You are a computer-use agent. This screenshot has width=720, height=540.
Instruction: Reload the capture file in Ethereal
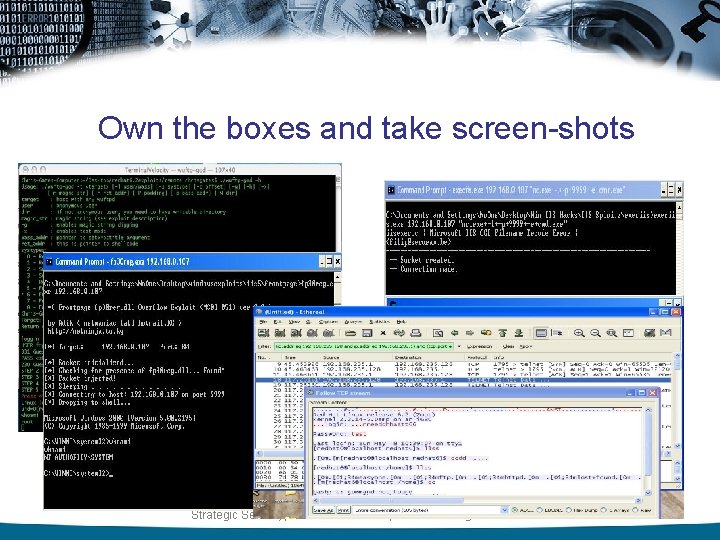point(399,333)
